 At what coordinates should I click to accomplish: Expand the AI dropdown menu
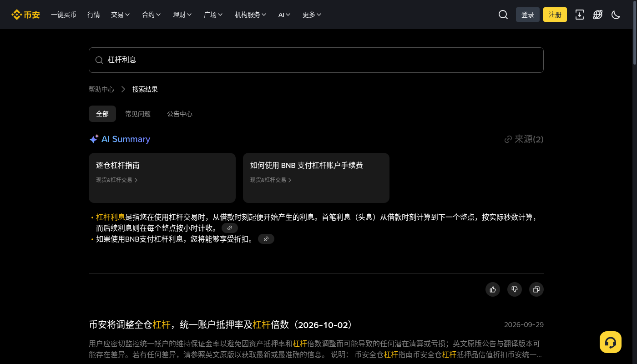click(x=284, y=15)
